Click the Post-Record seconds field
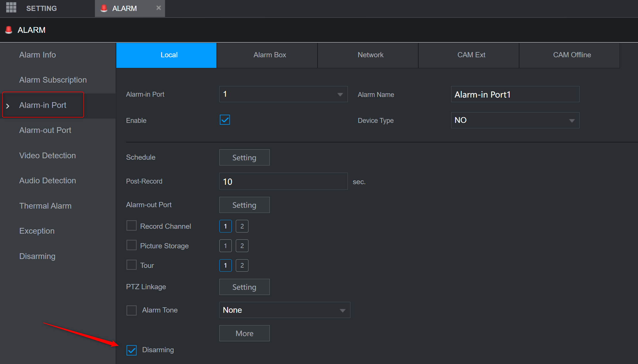 click(283, 181)
